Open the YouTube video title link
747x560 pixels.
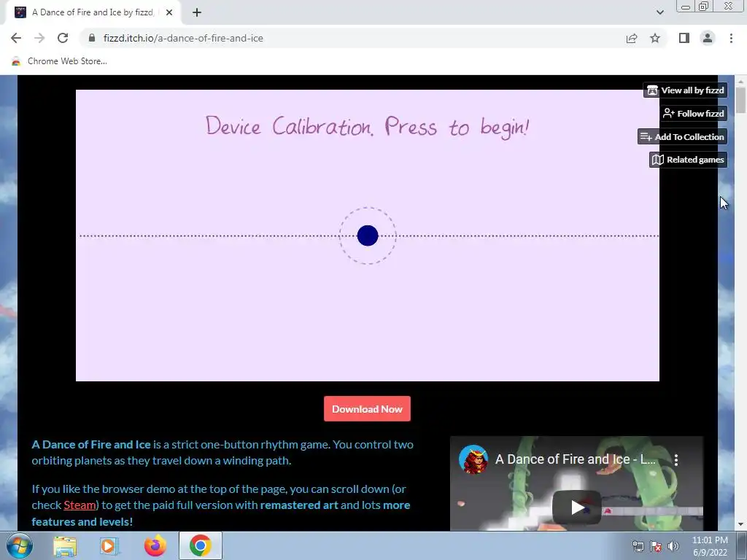pos(575,459)
